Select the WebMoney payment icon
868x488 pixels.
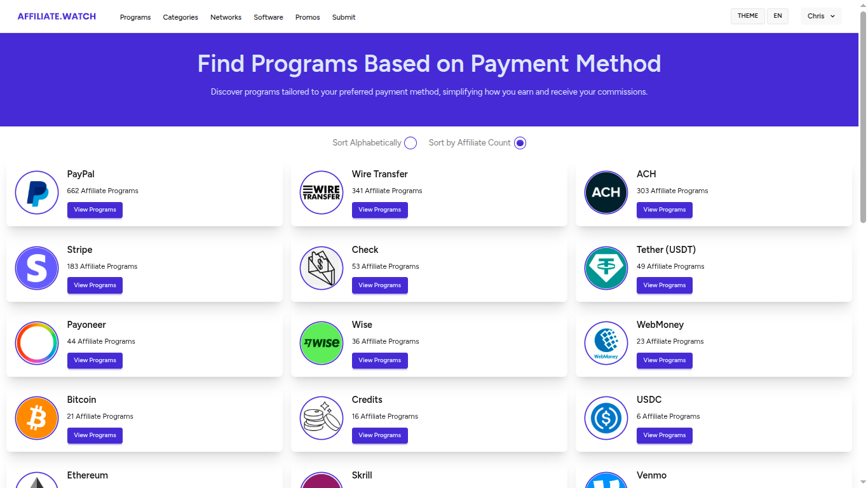606,343
